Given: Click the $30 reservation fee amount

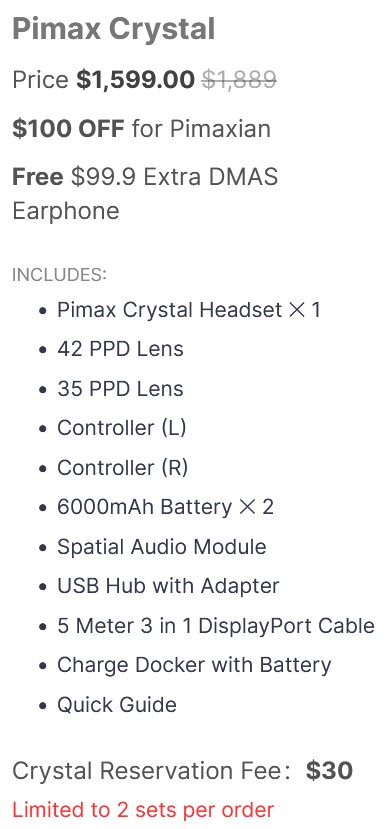Looking at the screenshot, I should pos(329,771).
